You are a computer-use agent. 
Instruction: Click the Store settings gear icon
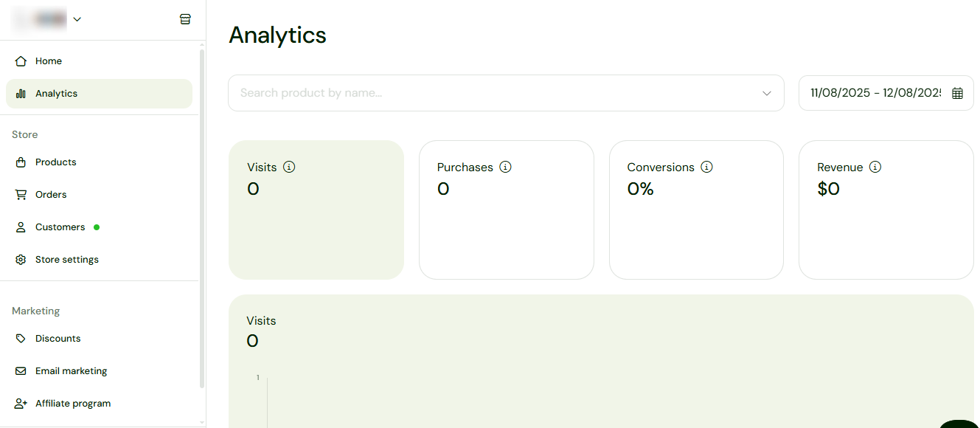pos(21,259)
